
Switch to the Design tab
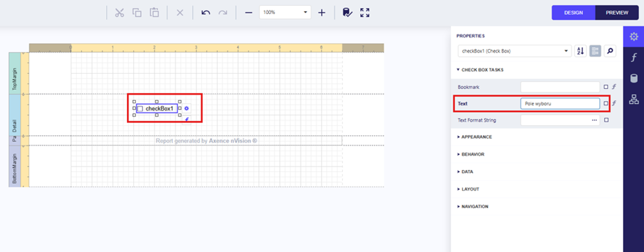click(573, 12)
